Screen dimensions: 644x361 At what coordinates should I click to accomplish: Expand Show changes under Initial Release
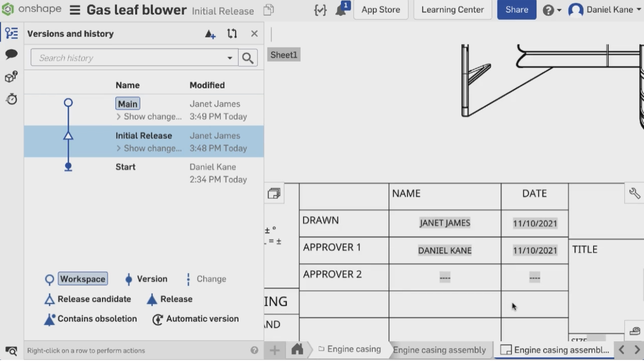149,149
